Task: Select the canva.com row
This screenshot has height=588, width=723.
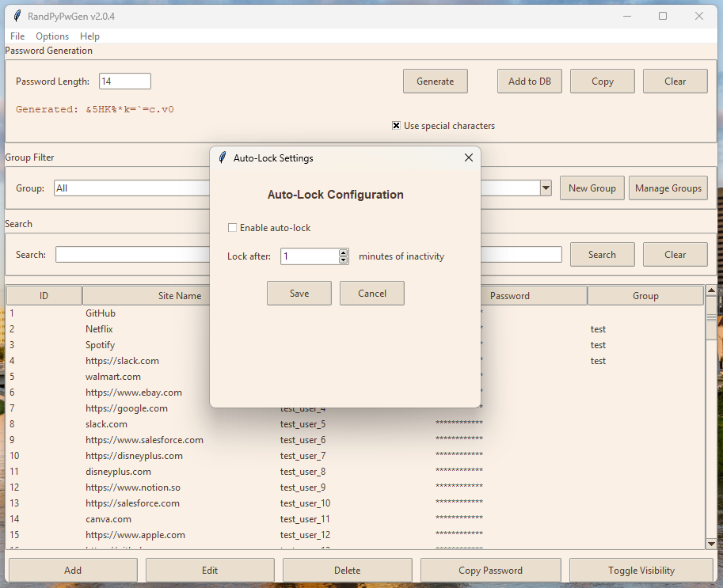Action: 355,519
